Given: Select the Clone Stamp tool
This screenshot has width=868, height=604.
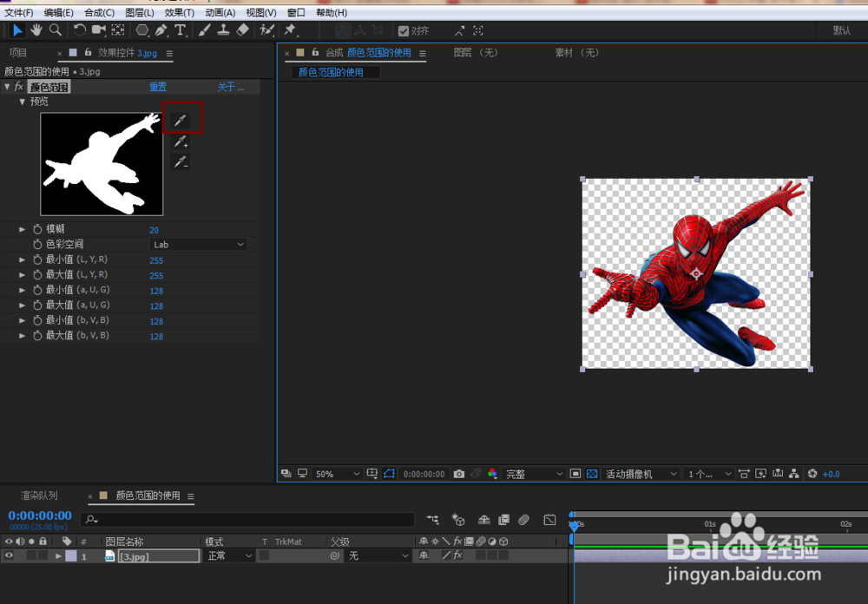Looking at the screenshot, I should click(x=223, y=30).
